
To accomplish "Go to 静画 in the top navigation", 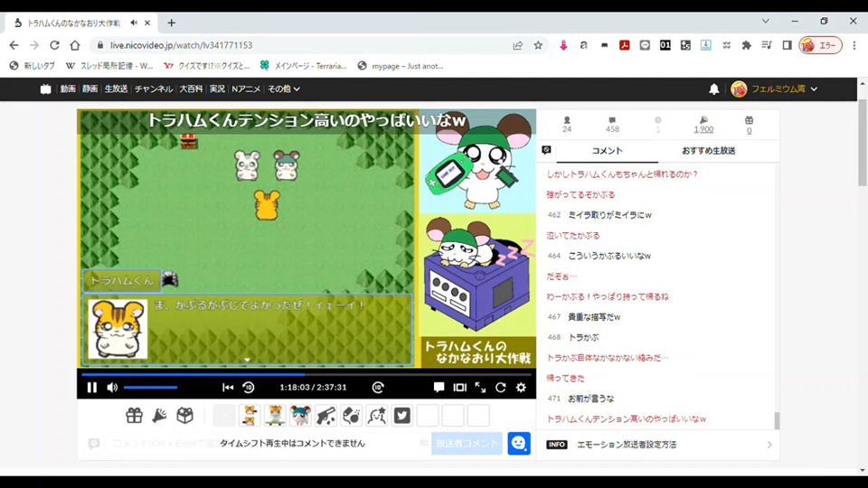I will click(x=90, y=89).
